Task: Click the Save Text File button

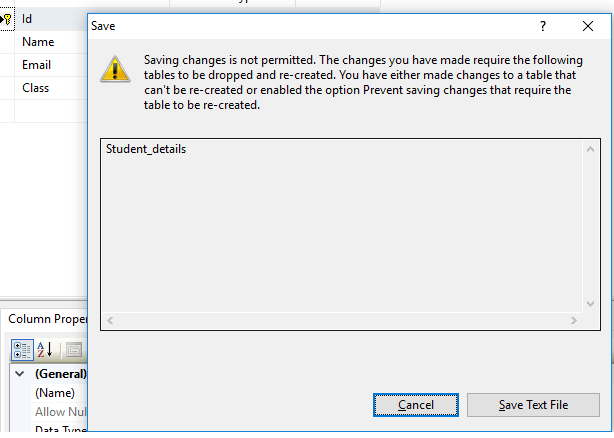Action: 533,405
